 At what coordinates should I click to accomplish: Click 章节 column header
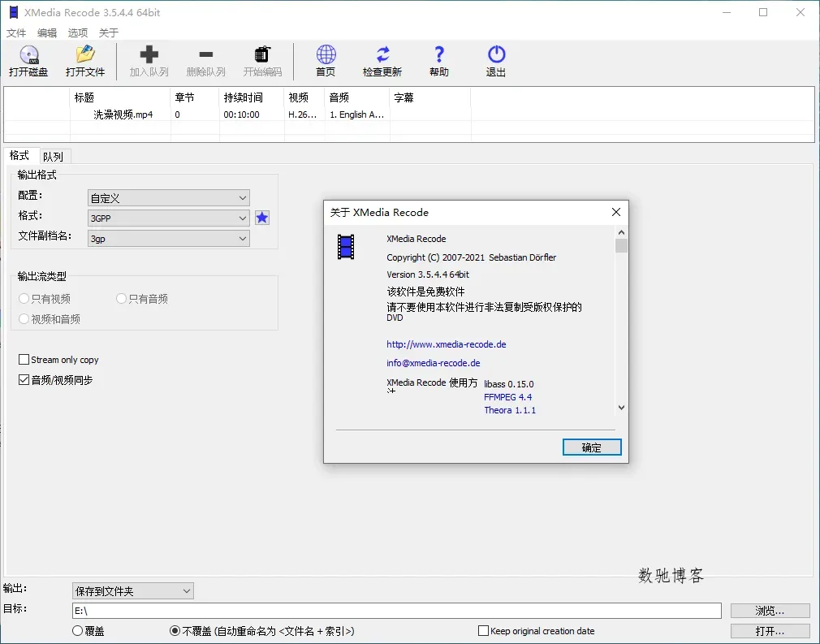point(195,97)
